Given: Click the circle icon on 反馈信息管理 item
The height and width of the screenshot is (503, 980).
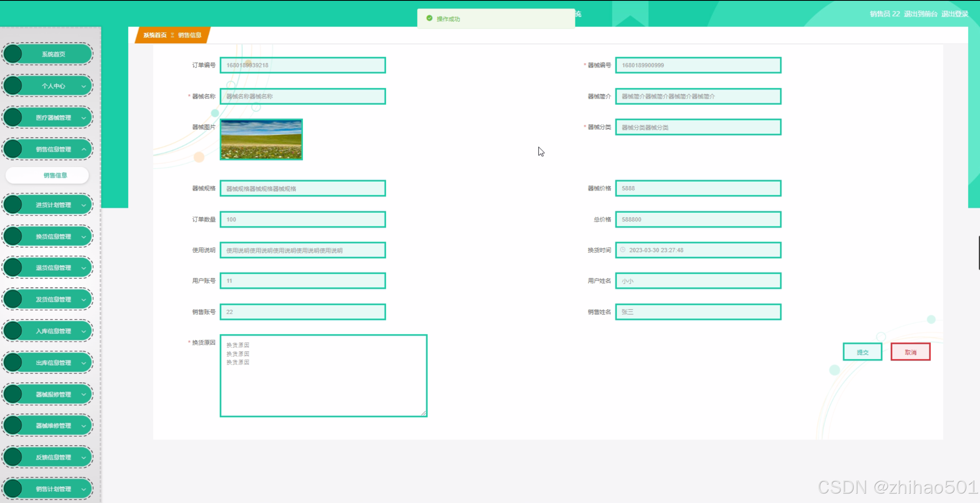Looking at the screenshot, I should tap(13, 457).
